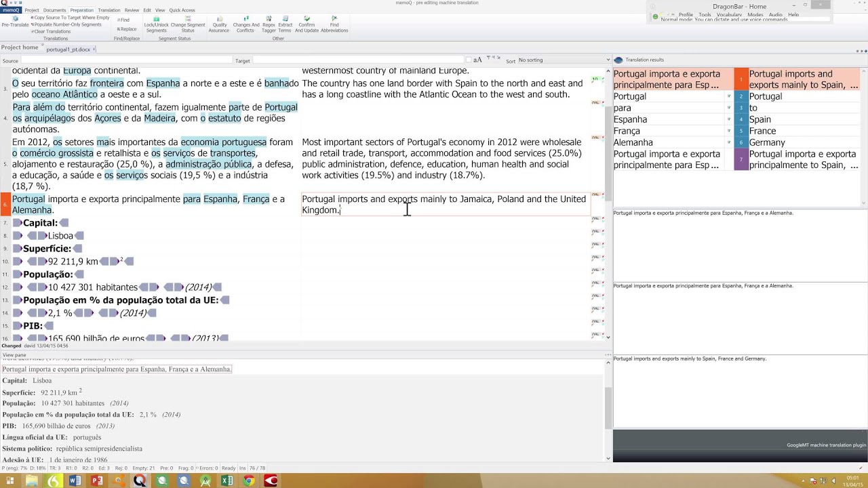Open Word from the taskbar
The height and width of the screenshot is (488, 868).
[75, 481]
